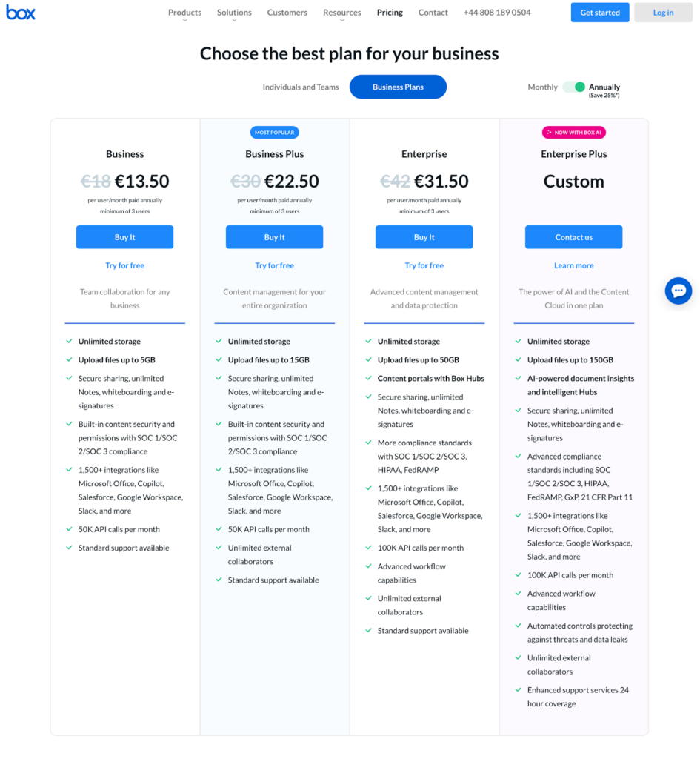700x759 pixels.
Task: Click the Get started button
Action: point(599,12)
